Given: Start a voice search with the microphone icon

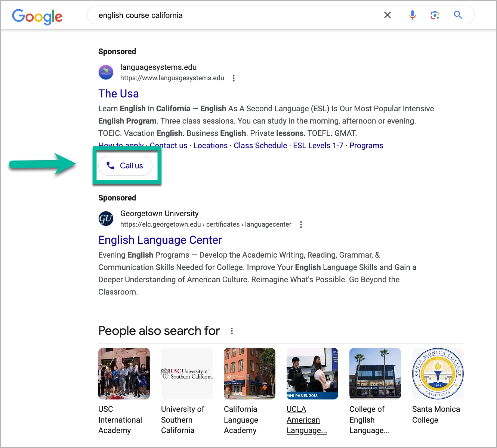Looking at the screenshot, I should click(x=412, y=15).
